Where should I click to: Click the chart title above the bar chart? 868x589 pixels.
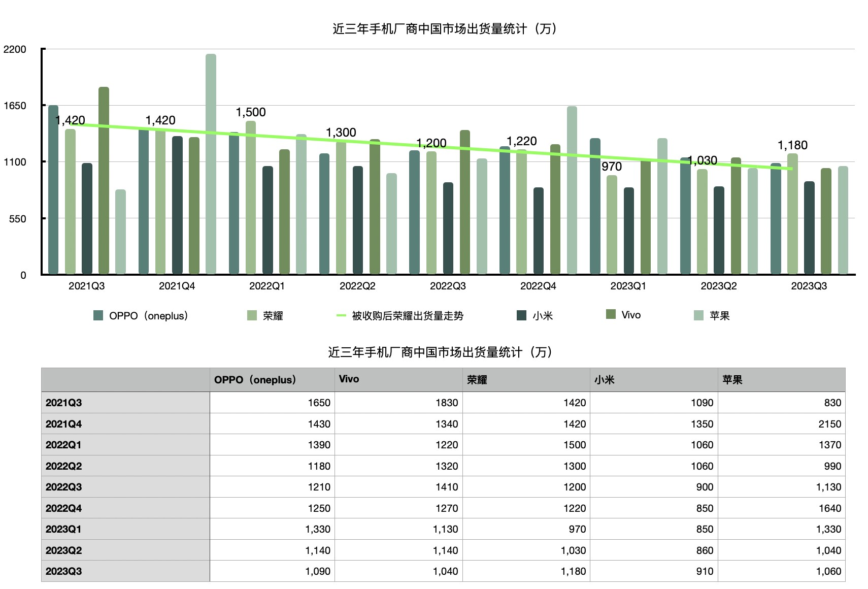445,29
